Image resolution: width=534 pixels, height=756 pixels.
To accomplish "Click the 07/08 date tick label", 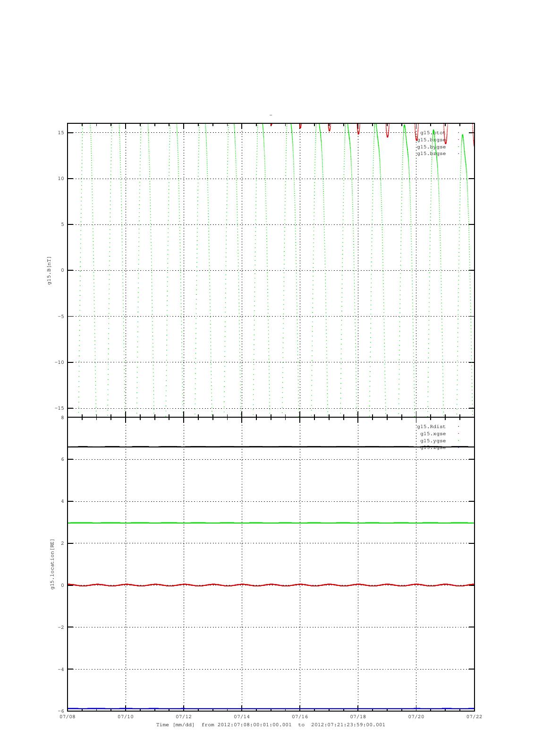I will 67,717.
